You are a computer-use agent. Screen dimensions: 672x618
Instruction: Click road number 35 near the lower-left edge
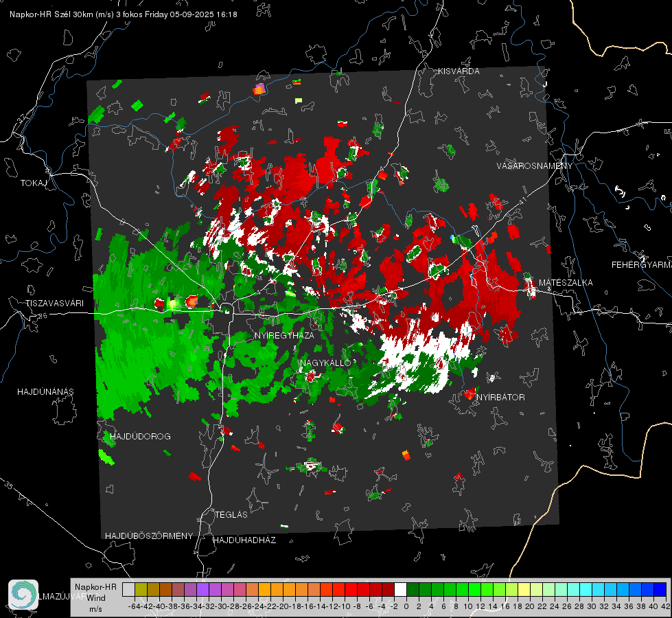(9, 485)
